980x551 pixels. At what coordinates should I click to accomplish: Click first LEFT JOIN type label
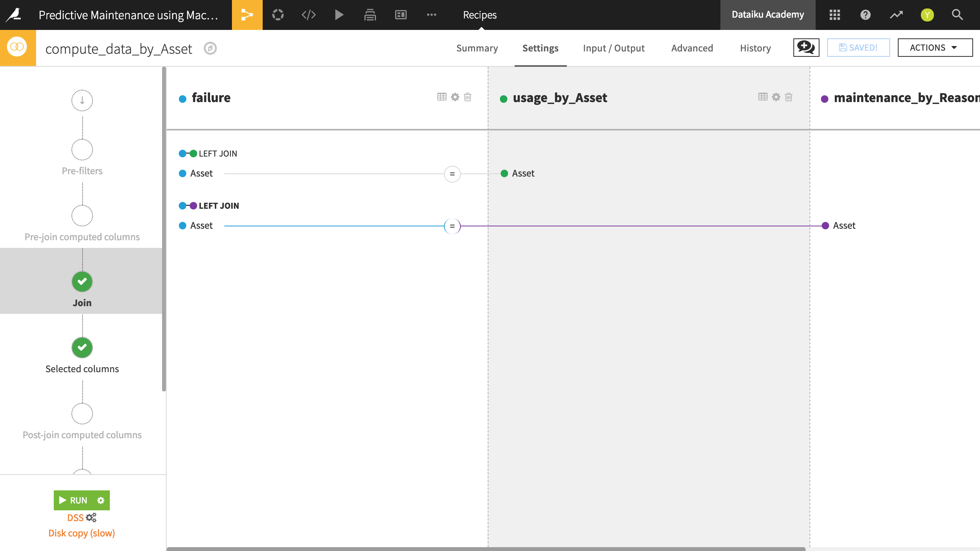[218, 153]
